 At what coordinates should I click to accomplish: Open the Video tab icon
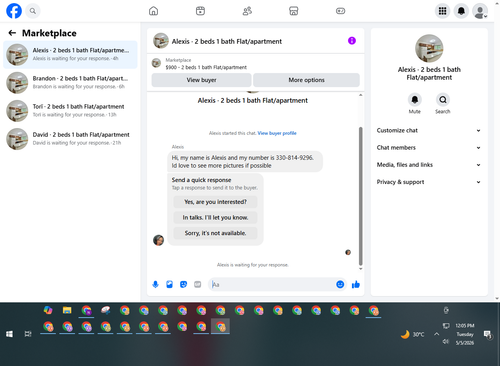click(x=200, y=11)
